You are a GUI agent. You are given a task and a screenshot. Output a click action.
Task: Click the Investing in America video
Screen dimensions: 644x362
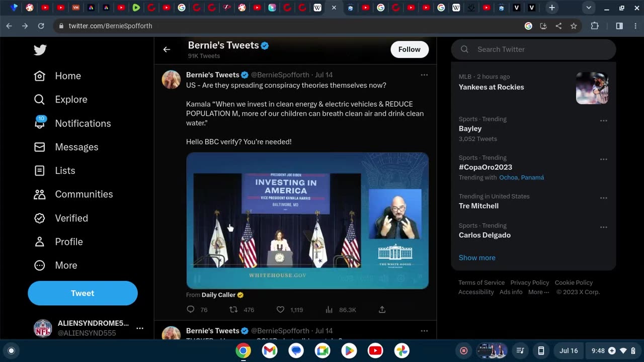307,220
